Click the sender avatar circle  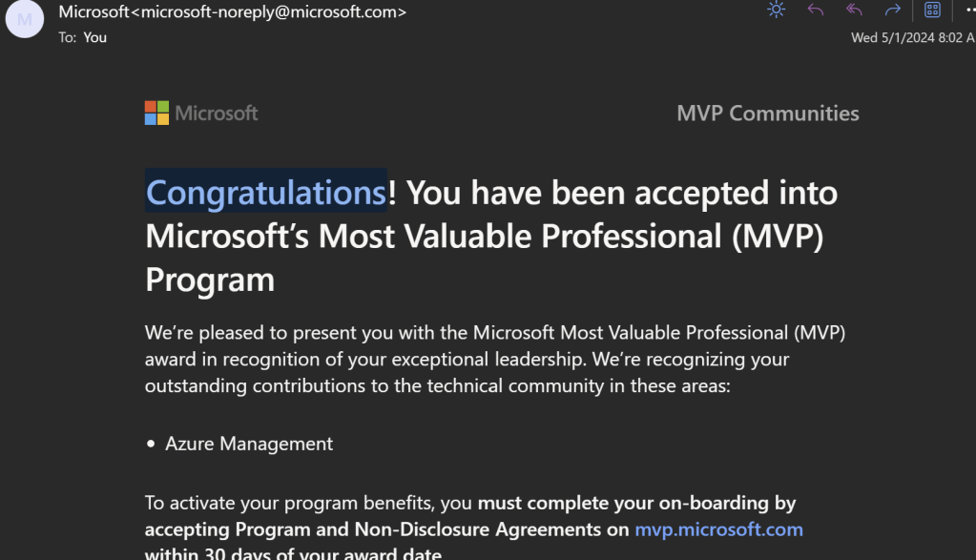pos(24,19)
